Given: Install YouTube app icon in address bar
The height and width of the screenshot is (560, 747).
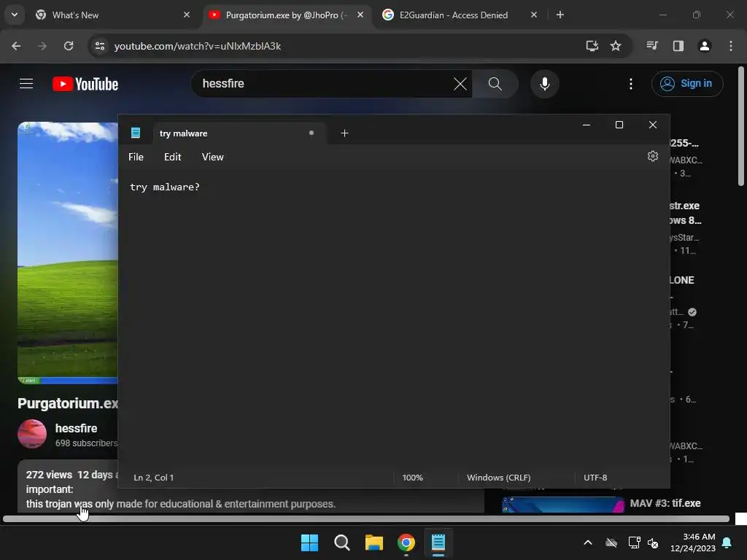Looking at the screenshot, I should pyautogui.click(x=592, y=46).
